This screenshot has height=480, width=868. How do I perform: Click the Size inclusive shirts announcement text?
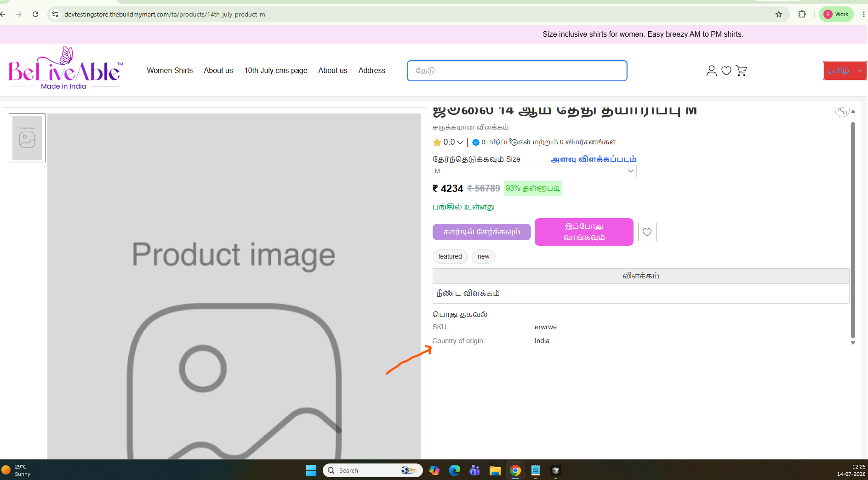643,34
